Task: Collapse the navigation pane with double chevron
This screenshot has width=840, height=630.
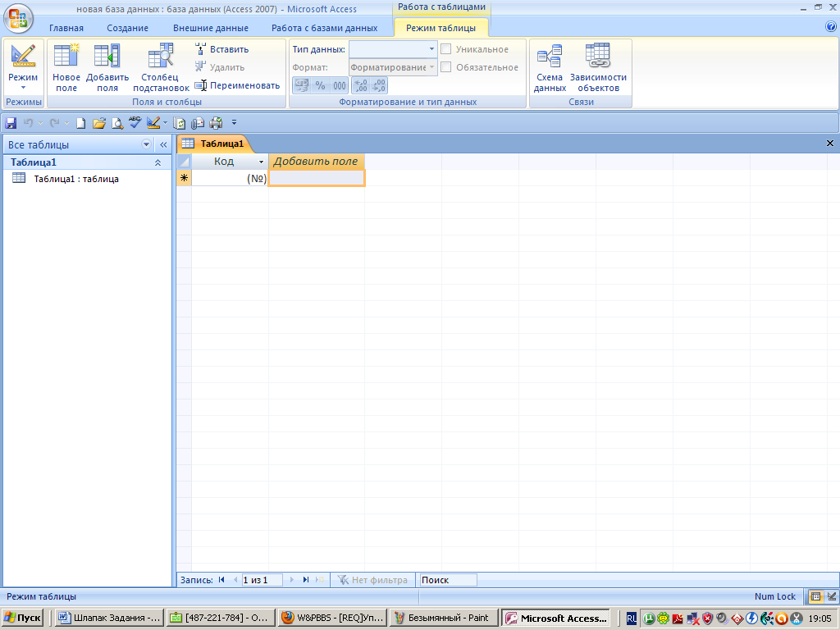Action: (163, 144)
